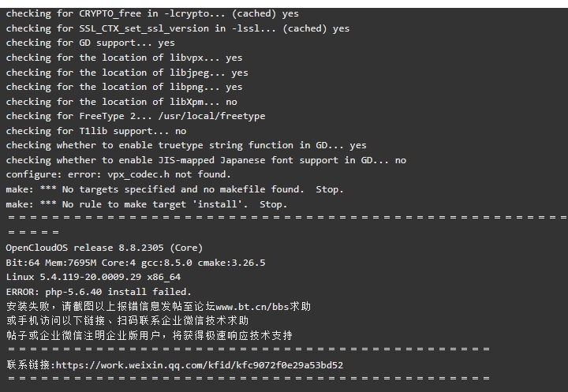The height and width of the screenshot is (392, 568).
Task: Click the 安装失败 install failure message
Action: coord(159,307)
